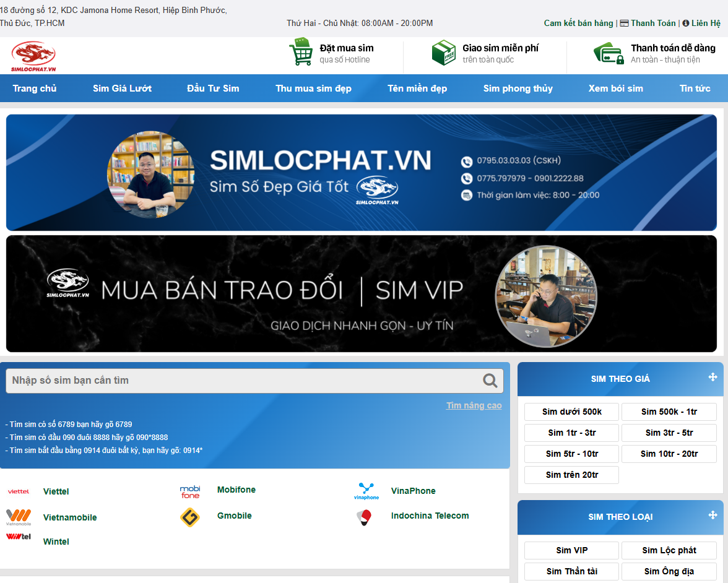This screenshot has height=583, width=728.
Task: Open the Vietnamobile carrier link
Action: (70, 517)
